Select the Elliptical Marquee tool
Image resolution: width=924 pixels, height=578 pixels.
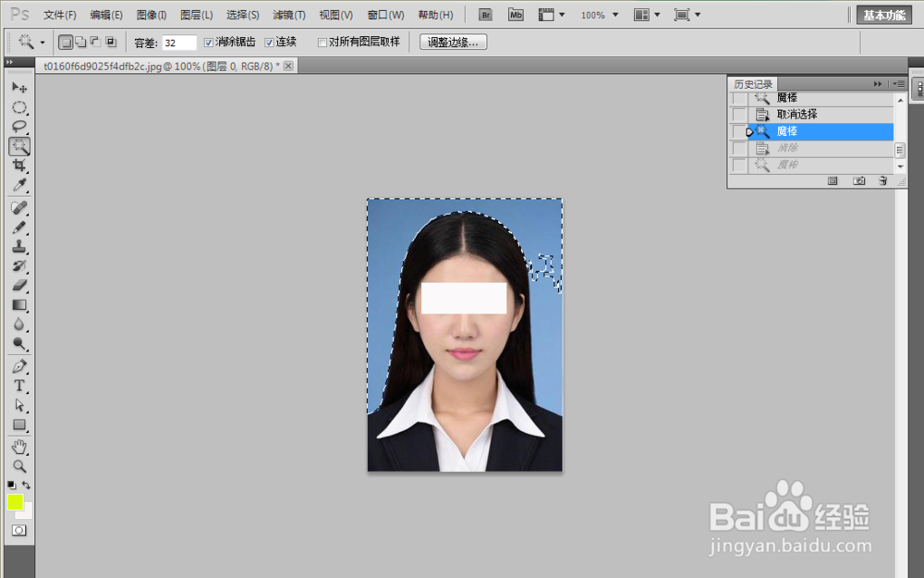click(x=19, y=107)
